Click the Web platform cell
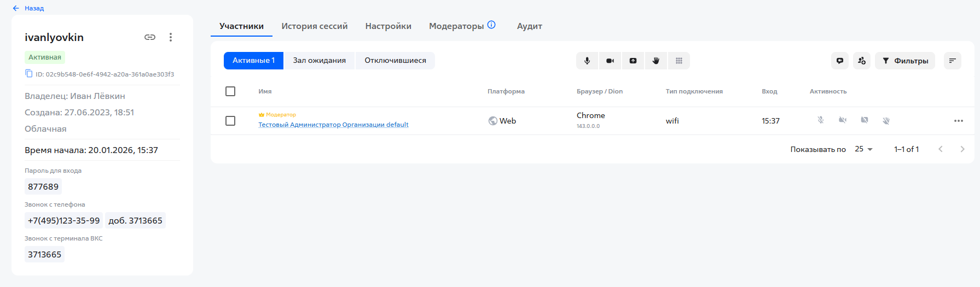This screenshot has width=980, height=287. pos(502,121)
